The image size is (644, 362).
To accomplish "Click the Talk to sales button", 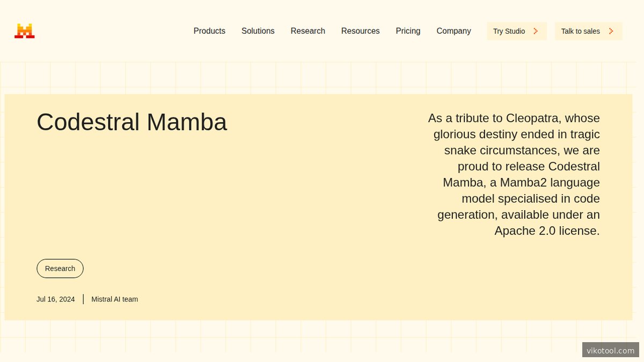I will point(588,31).
